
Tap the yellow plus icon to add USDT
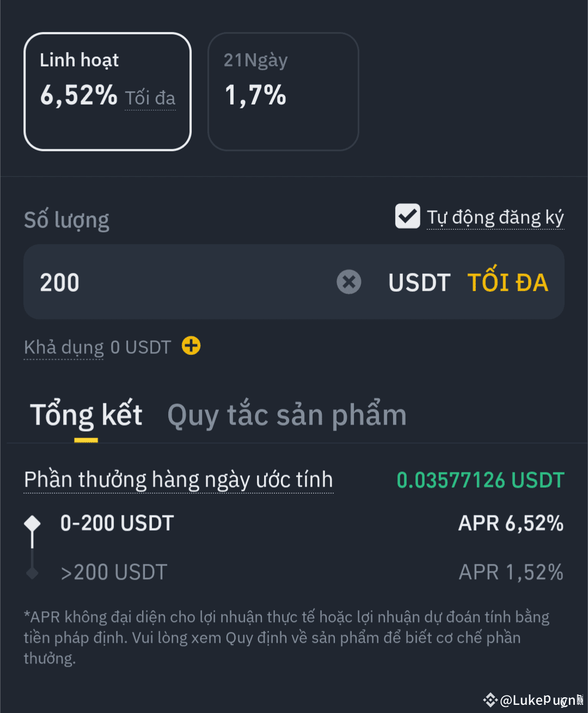[191, 346]
